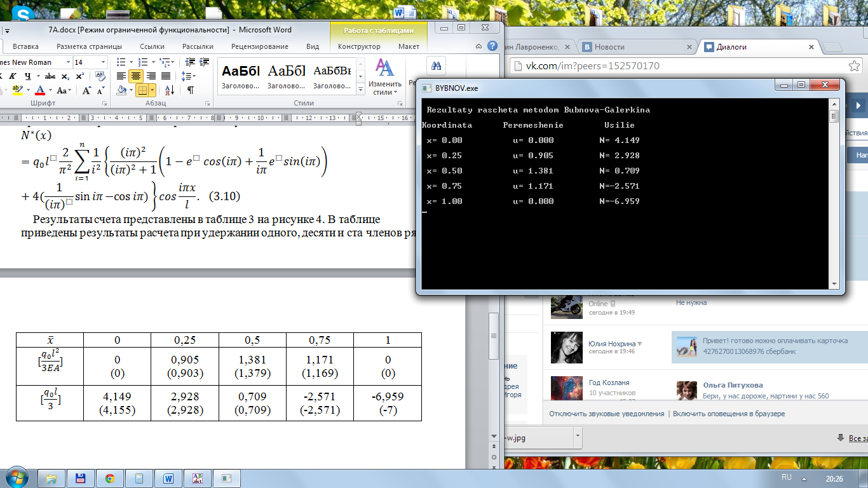Align text to the right
The height and width of the screenshot is (488, 868).
pos(151,76)
